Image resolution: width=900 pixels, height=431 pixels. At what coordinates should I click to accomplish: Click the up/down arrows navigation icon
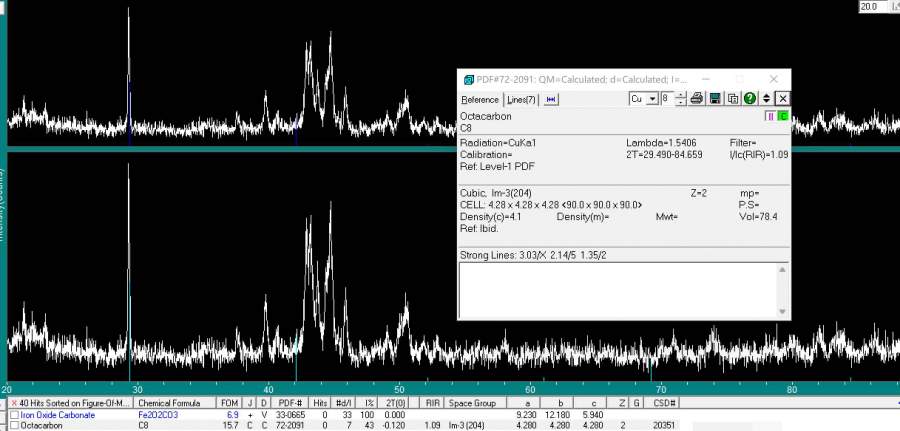(766, 98)
